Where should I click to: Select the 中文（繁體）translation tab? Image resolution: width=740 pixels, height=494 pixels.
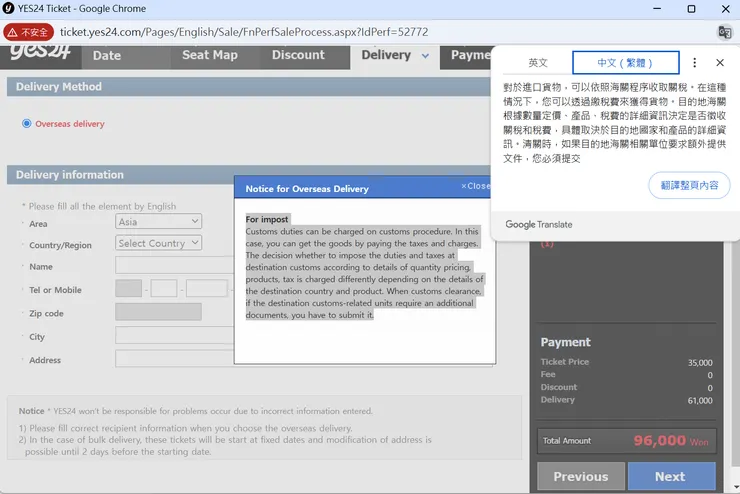click(625, 63)
